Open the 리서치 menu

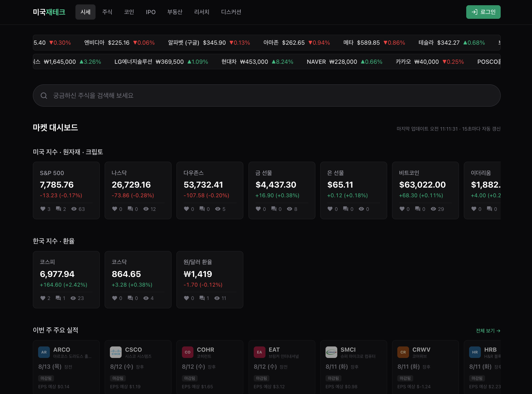pyautogui.click(x=202, y=12)
